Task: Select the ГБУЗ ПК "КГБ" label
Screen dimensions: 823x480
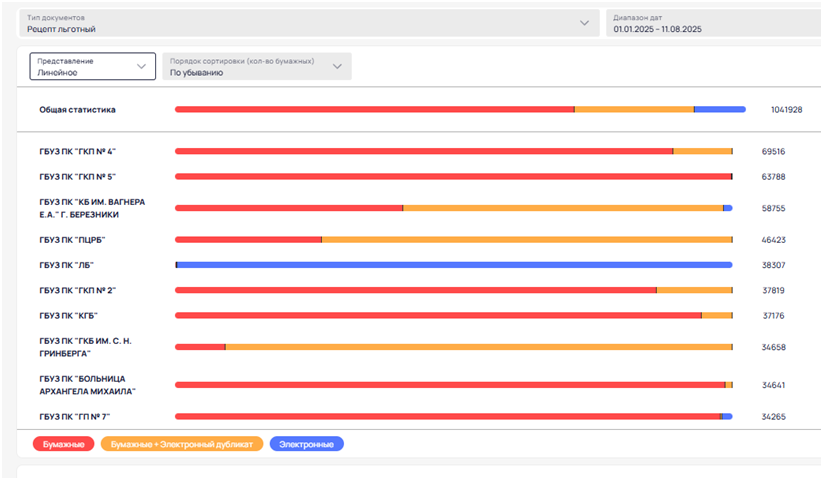Action: (x=68, y=316)
